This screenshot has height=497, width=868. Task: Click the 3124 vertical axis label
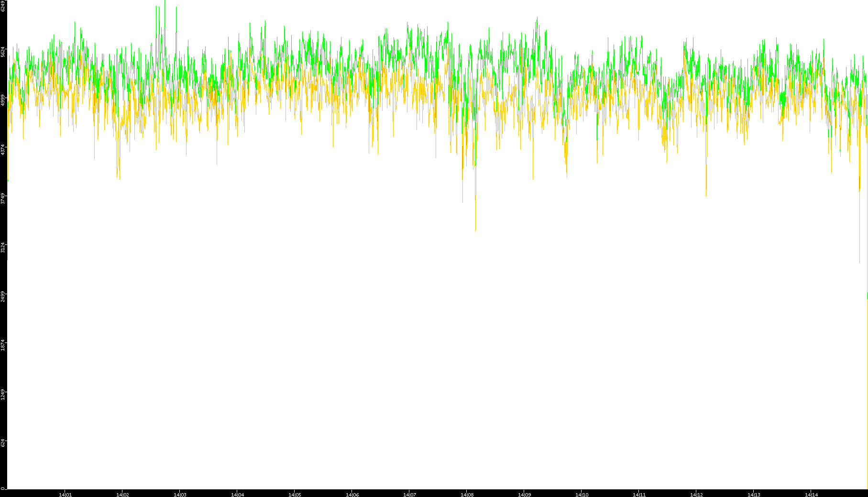click(x=3, y=248)
